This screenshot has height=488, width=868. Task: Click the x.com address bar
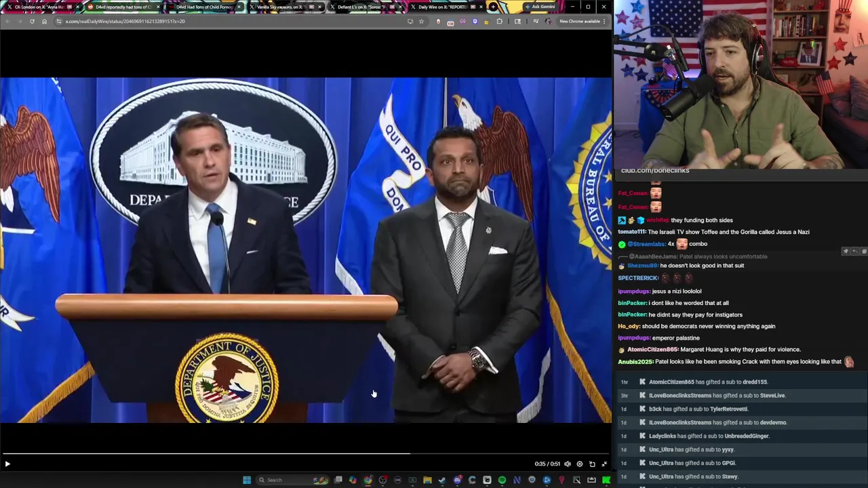coord(231,21)
